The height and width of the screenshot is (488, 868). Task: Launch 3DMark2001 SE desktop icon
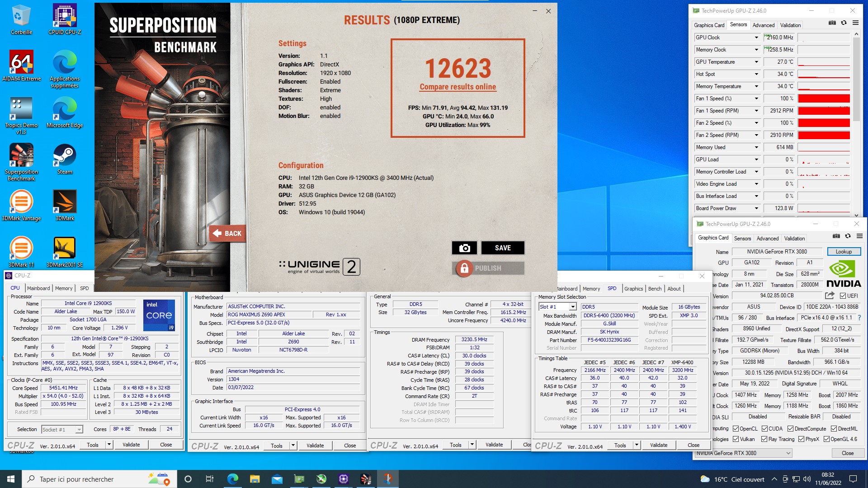pyautogui.click(x=65, y=252)
